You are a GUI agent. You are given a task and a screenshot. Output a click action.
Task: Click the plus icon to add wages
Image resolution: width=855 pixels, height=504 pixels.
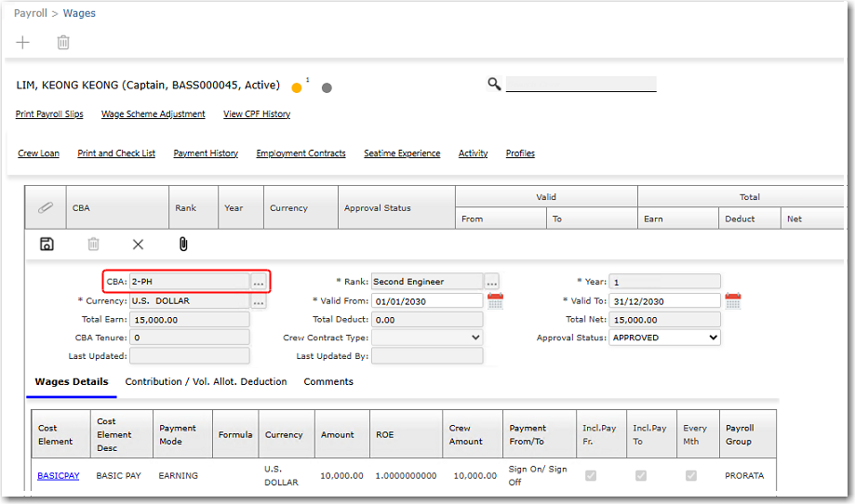[23, 43]
